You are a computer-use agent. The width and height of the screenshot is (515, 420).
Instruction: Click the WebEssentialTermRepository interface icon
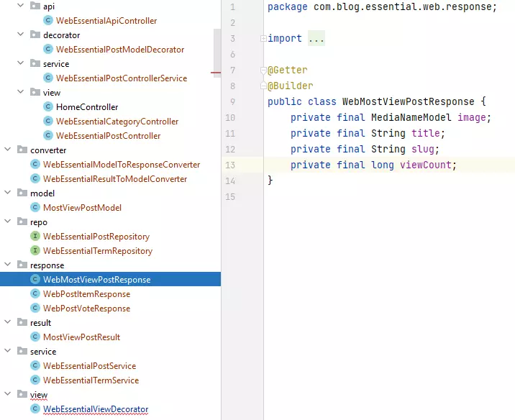pyautogui.click(x=35, y=251)
